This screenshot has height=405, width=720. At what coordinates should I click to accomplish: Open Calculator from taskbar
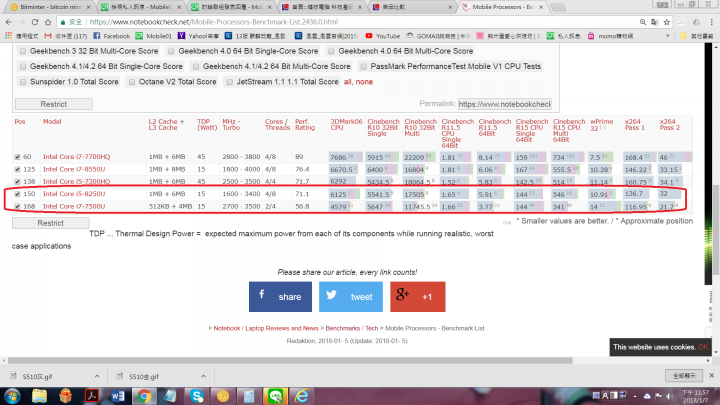[x=249, y=396]
